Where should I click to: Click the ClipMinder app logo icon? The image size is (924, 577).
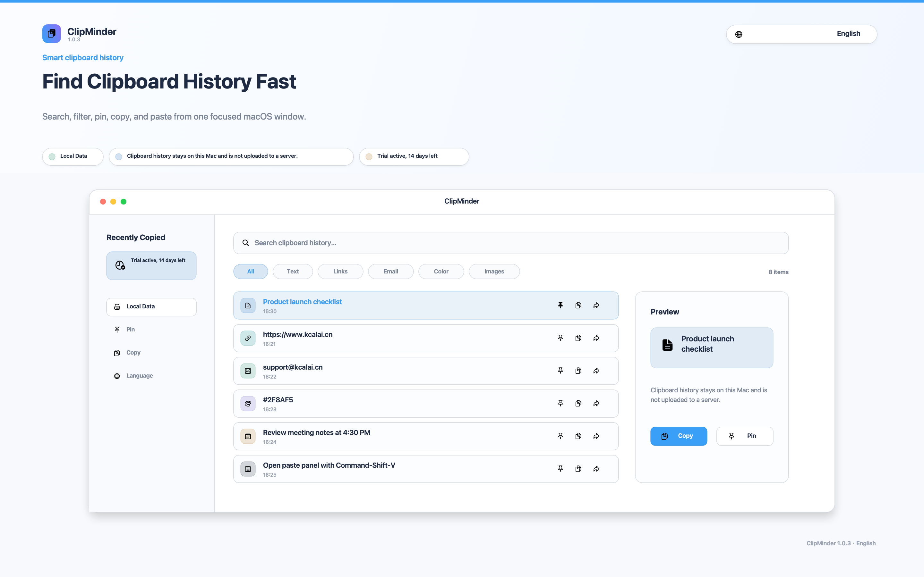[x=52, y=34]
